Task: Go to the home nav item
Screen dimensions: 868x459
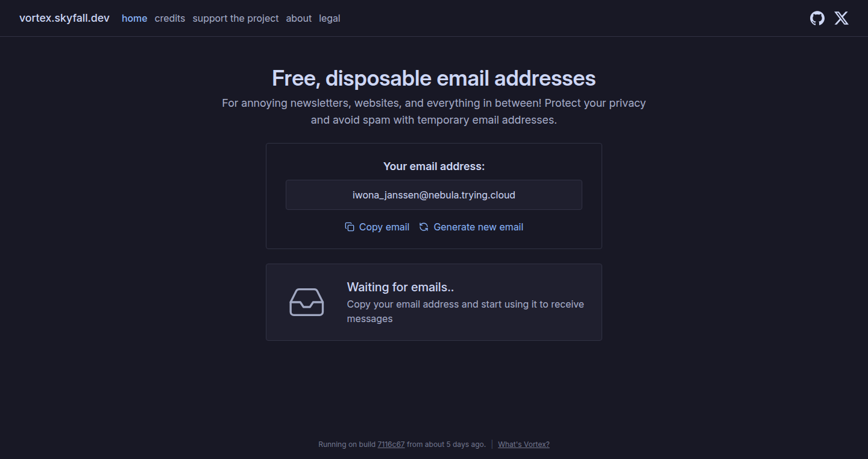Action: [134, 18]
